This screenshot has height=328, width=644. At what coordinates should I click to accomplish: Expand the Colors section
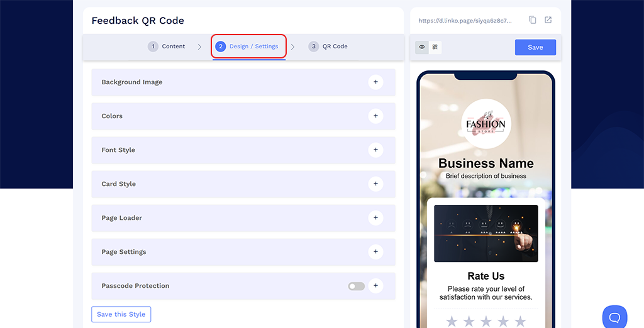375,116
